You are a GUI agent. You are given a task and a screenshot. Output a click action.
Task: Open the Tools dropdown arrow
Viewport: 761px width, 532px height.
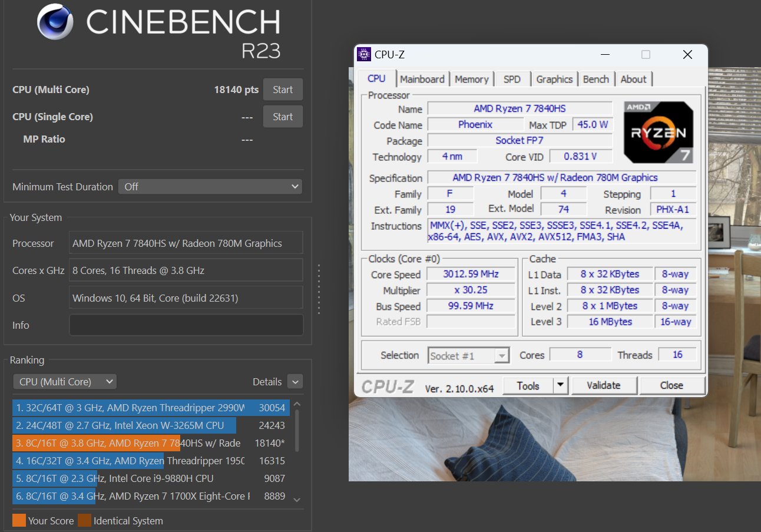tap(561, 385)
